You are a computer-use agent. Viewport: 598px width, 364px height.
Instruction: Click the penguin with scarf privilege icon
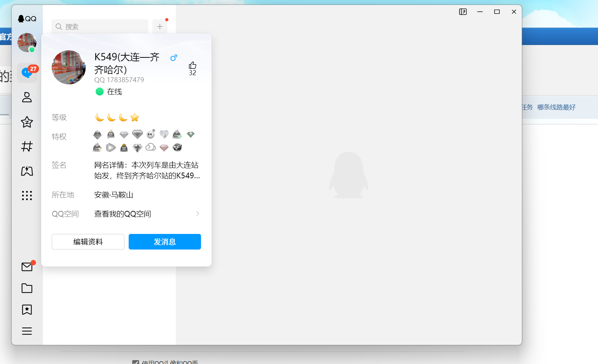coord(111,134)
